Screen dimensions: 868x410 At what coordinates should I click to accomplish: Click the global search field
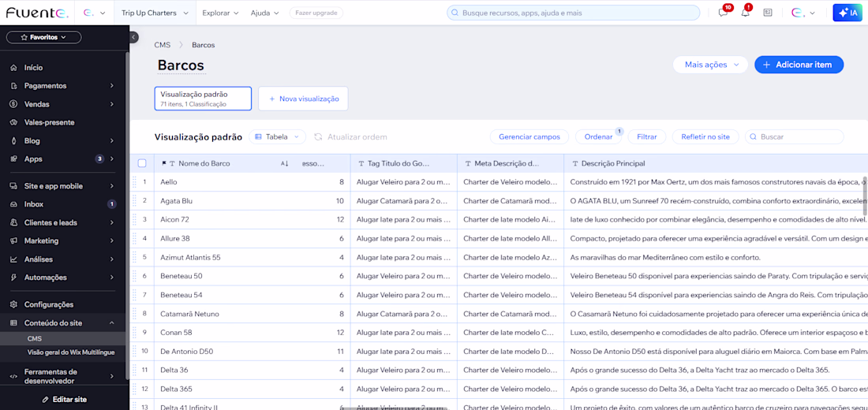[x=573, y=12]
